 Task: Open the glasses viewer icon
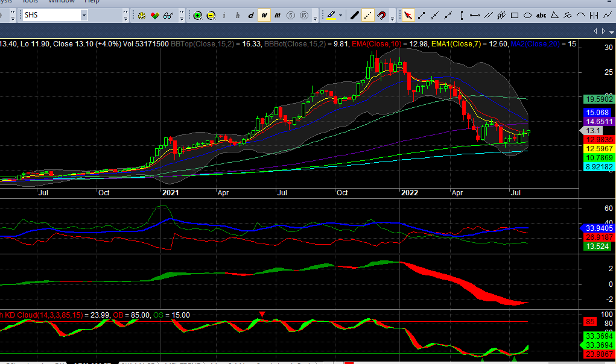[168, 15]
